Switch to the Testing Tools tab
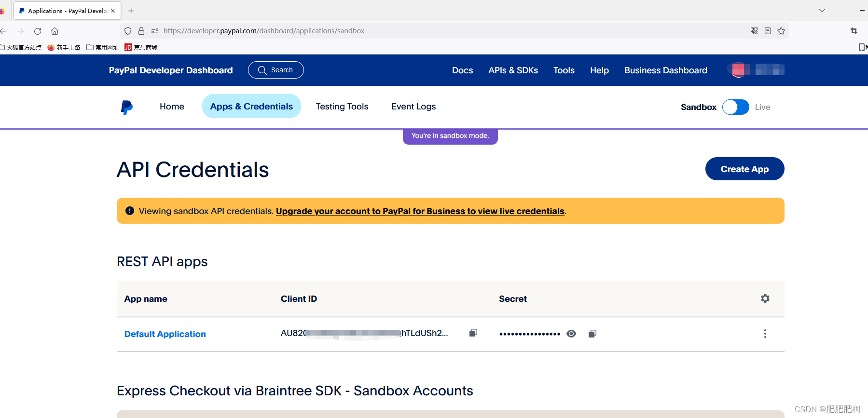The height and width of the screenshot is (418, 868). tap(342, 107)
